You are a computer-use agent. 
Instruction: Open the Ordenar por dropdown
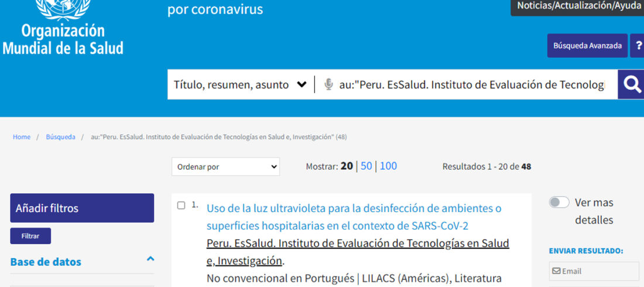pos(226,167)
